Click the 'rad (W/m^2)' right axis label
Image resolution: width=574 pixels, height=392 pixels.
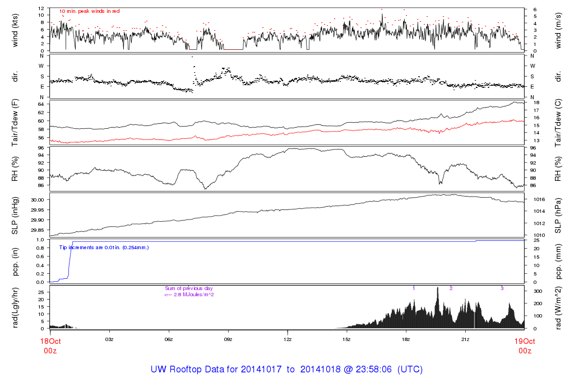559,306
